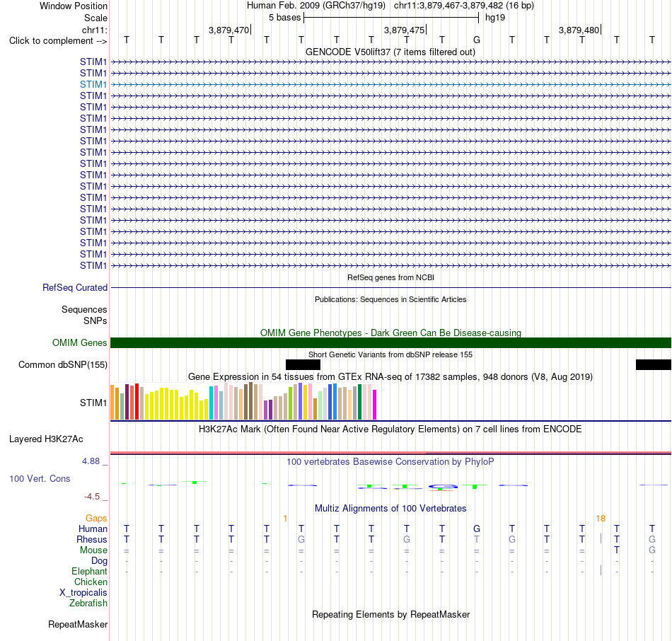This screenshot has width=672, height=641.
Task: Click the Chicken alignment row label
Action: [x=91, y=582]
